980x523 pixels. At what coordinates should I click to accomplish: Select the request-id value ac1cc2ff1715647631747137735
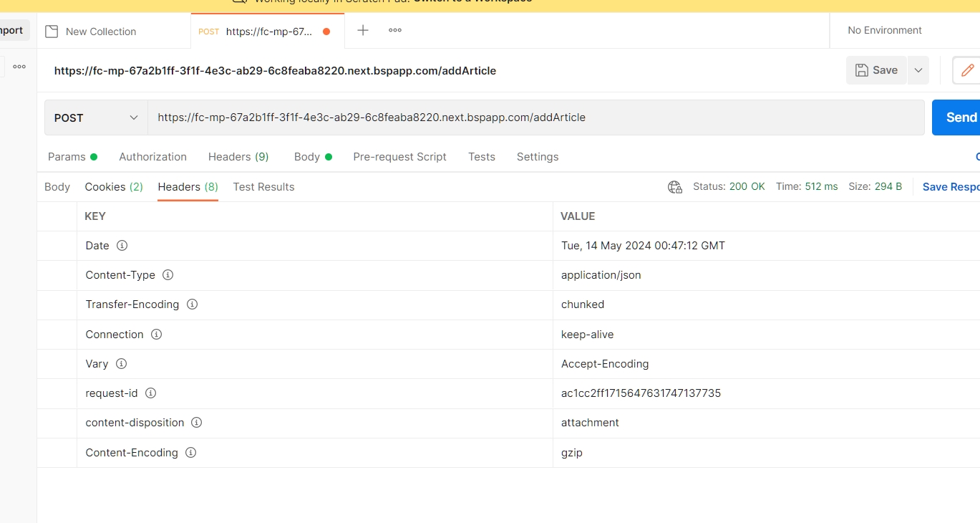pyautogui.click(x=641, y=393)
